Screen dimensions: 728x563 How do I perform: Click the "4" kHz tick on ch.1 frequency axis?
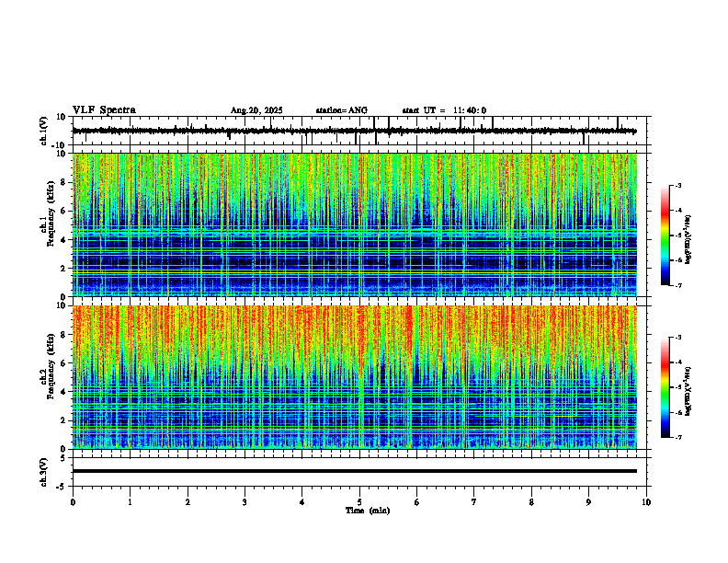64,240
